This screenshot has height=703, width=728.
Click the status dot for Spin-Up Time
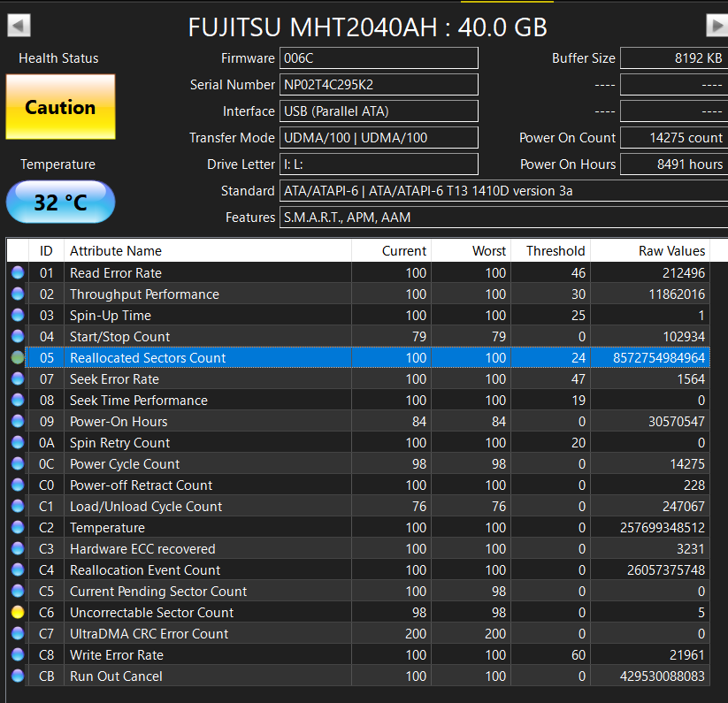18,315
